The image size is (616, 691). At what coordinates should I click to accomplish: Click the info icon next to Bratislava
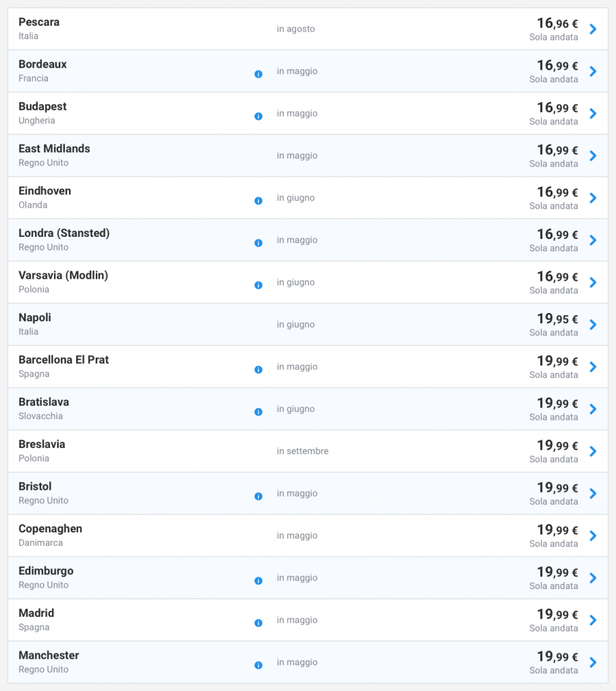[258, 412]
